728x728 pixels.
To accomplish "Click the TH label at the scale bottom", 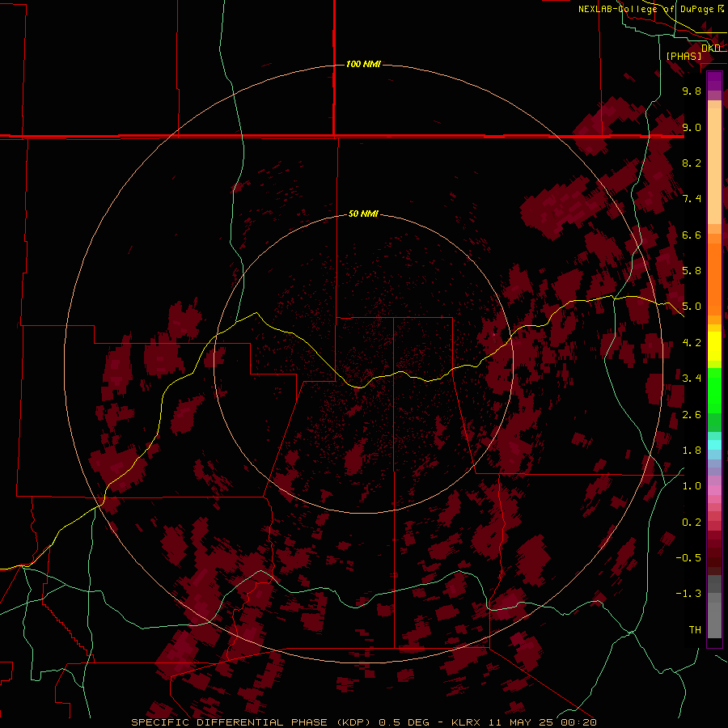I will 695,630.
